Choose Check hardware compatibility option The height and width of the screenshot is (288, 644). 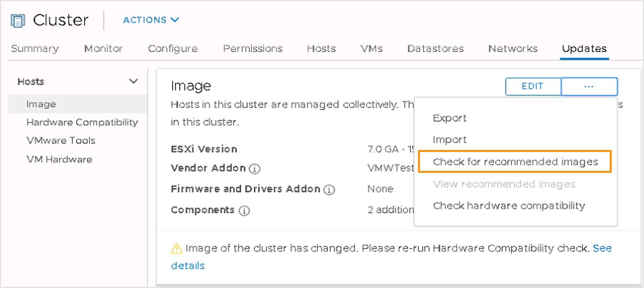[509, 206]
